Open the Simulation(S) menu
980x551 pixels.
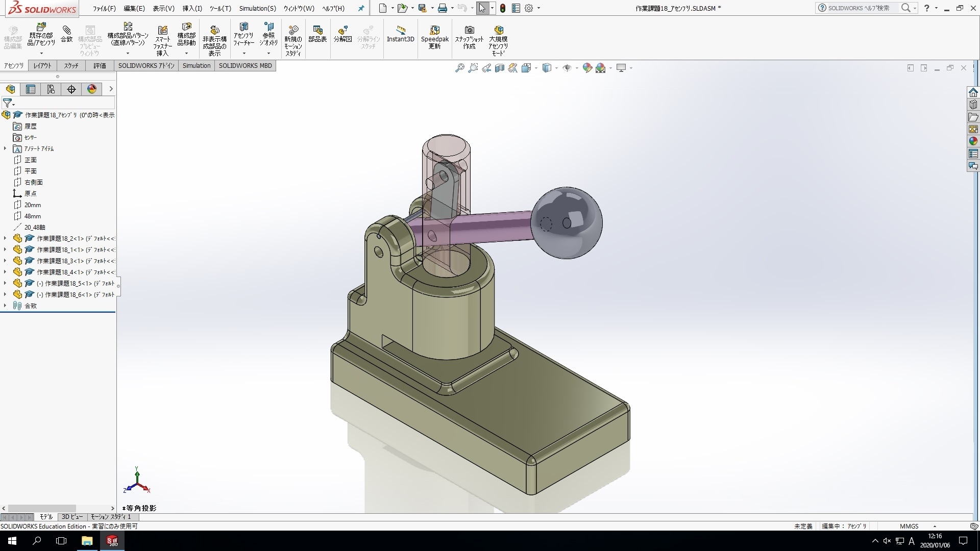coord(257,8)
